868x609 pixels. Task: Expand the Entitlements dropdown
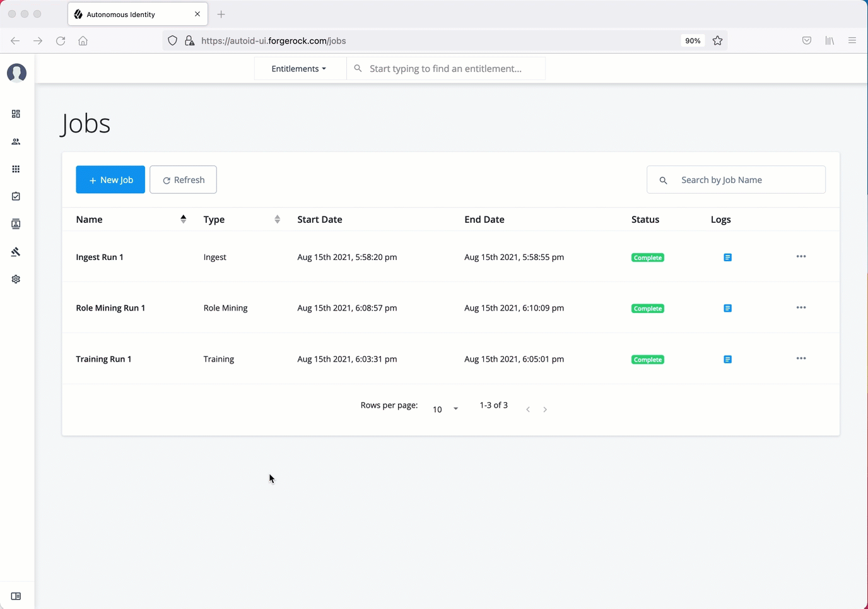click(299, 69)
